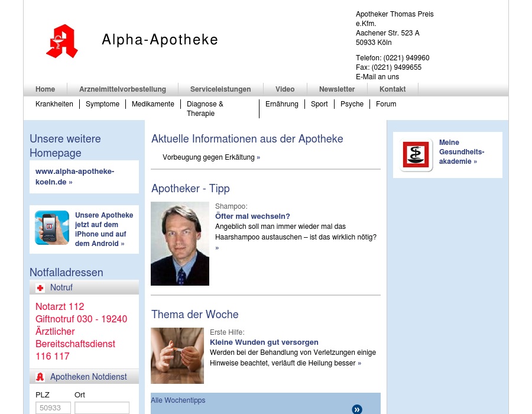This screenshot has width=532, height=414.
Task: Read the Öfter mal wechseln? tip
Action: pos(252,216)
